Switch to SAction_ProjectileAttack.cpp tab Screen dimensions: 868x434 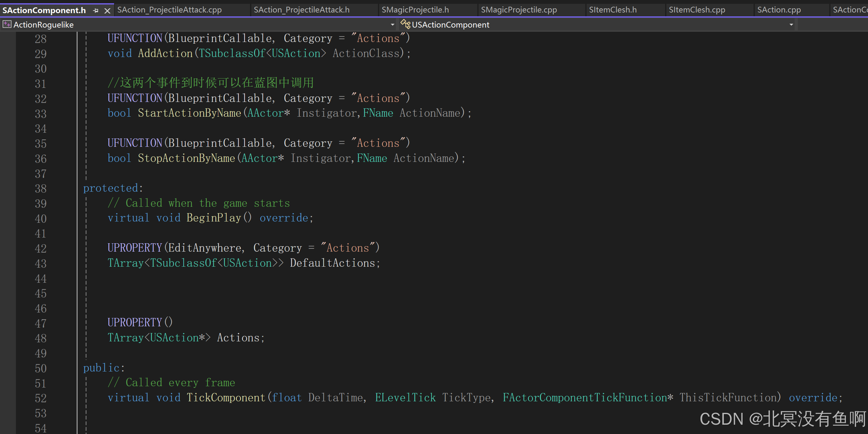coord(169,10)
